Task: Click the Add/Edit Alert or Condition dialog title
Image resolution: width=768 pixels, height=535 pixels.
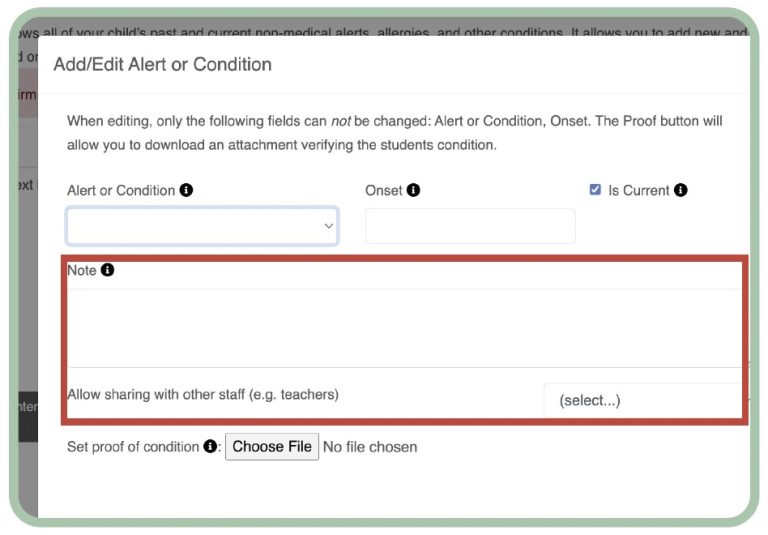Action: [162, 64]
